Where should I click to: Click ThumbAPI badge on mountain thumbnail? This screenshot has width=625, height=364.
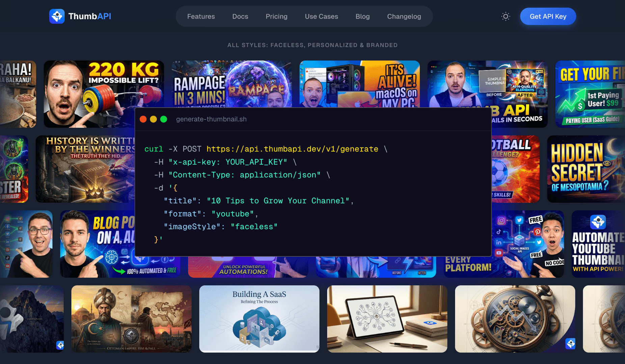(60, 345)
